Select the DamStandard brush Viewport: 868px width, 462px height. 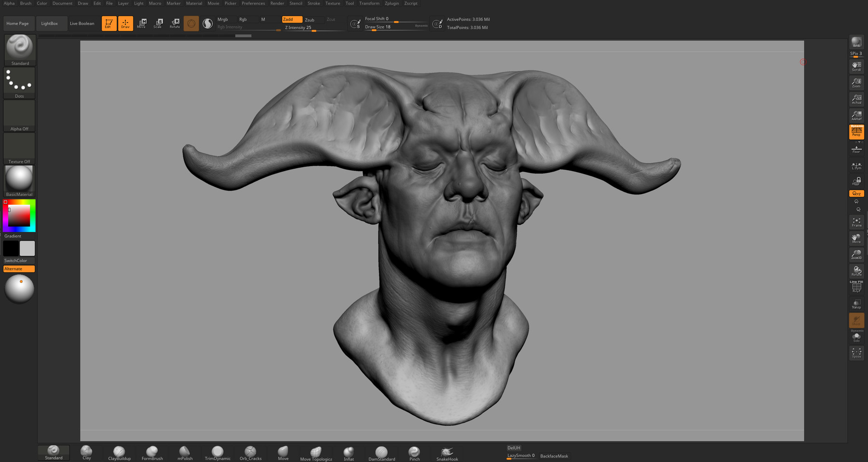[x=381, y=452]
